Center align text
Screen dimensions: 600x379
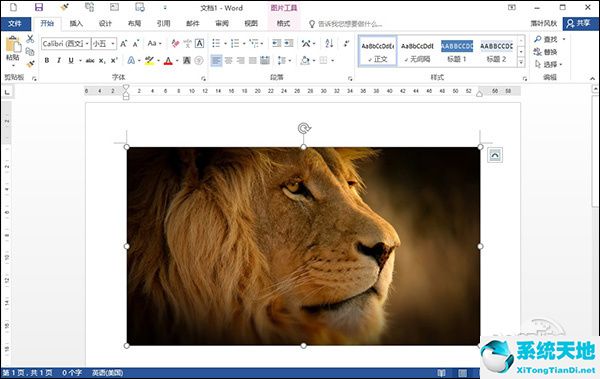(x=228, y=60)
